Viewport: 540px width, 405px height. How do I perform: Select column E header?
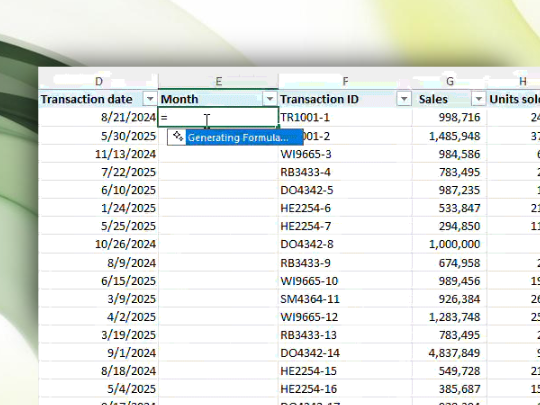pyautogui.click(x=218, y=81)
